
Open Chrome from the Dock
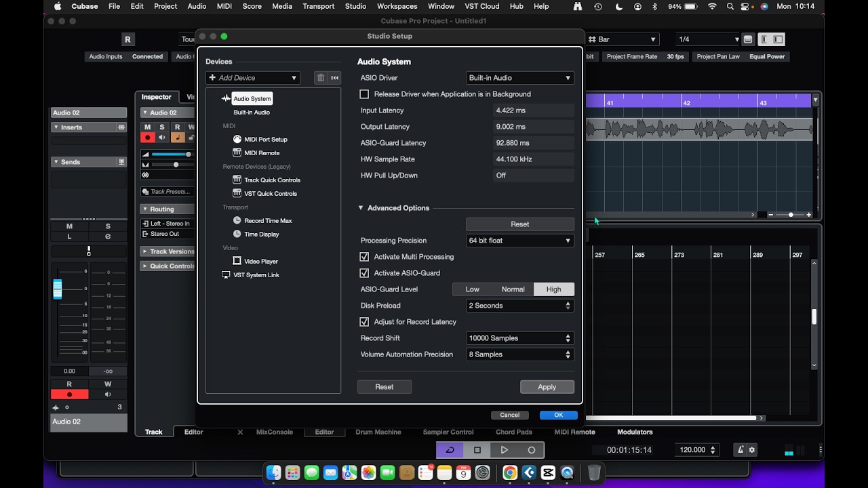click(510, 472)
